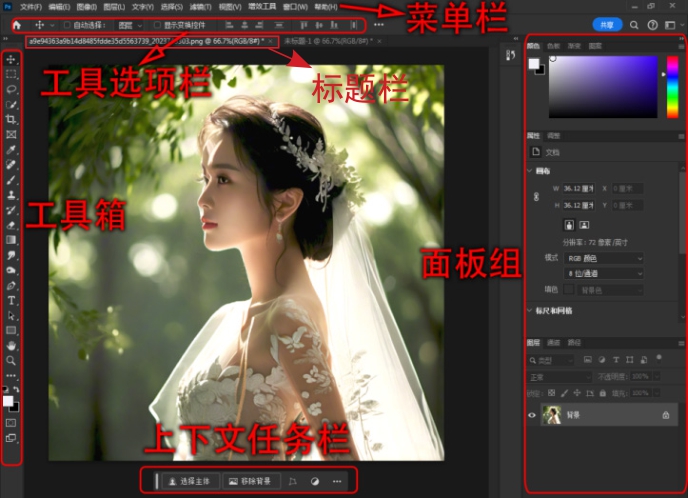Expand the 标尺和网格 section
The width and height of the screenshot is (688, 498).
coord(531,311)
